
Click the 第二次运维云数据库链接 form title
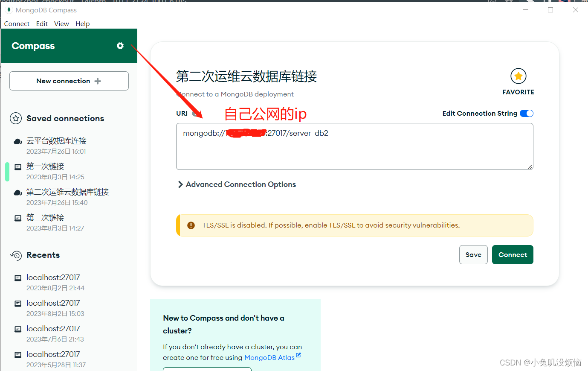pos(246,76)
